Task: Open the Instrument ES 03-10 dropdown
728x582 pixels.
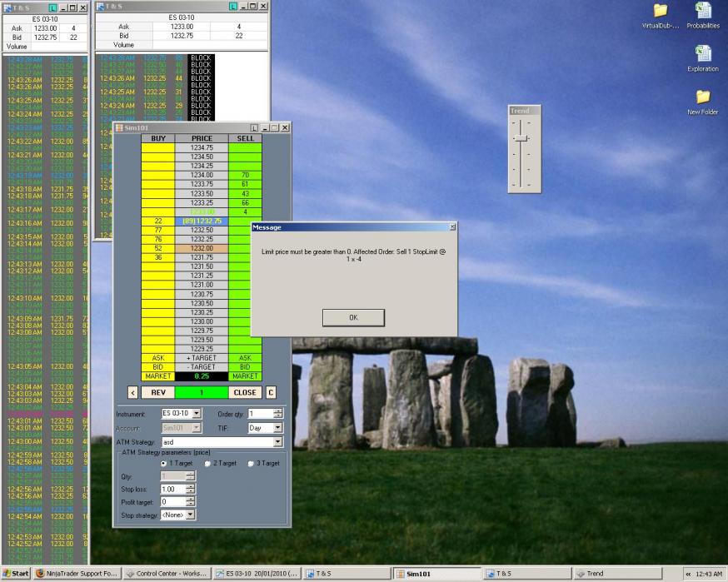Action: point(197,413)
